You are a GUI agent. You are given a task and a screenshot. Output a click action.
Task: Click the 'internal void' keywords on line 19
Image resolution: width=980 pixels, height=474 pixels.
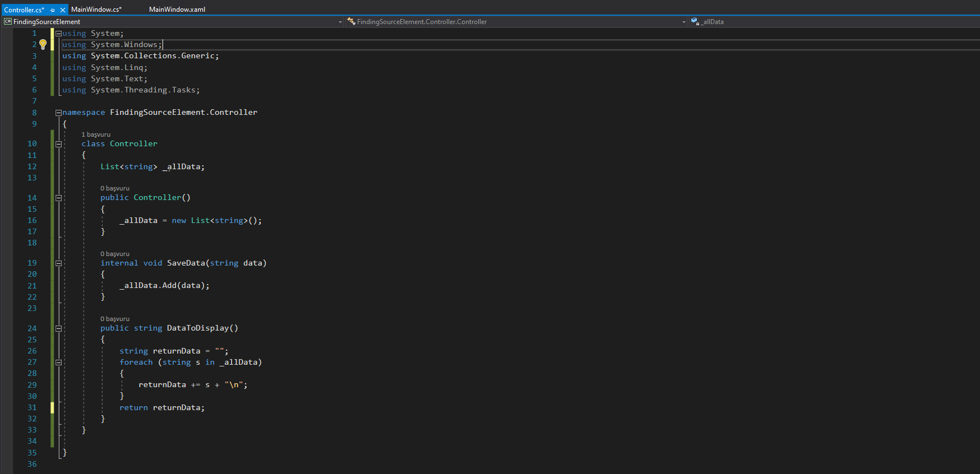pos(131,263)
